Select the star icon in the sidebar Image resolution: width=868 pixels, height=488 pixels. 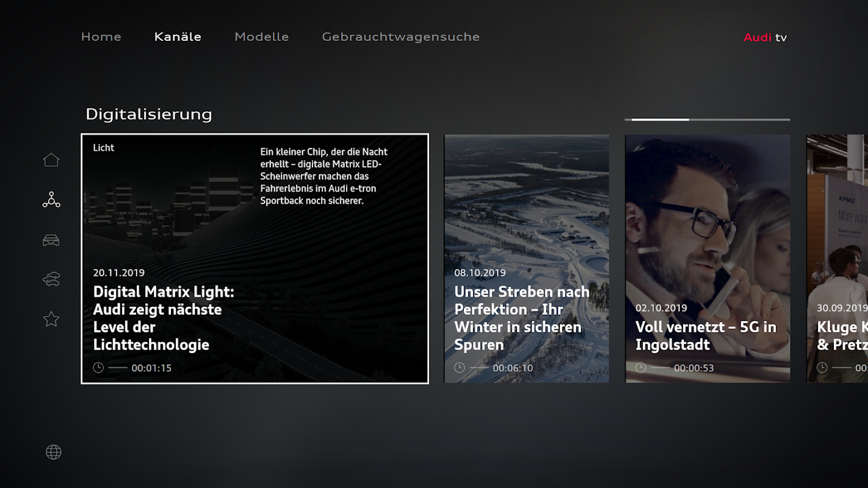pos(51,318)
